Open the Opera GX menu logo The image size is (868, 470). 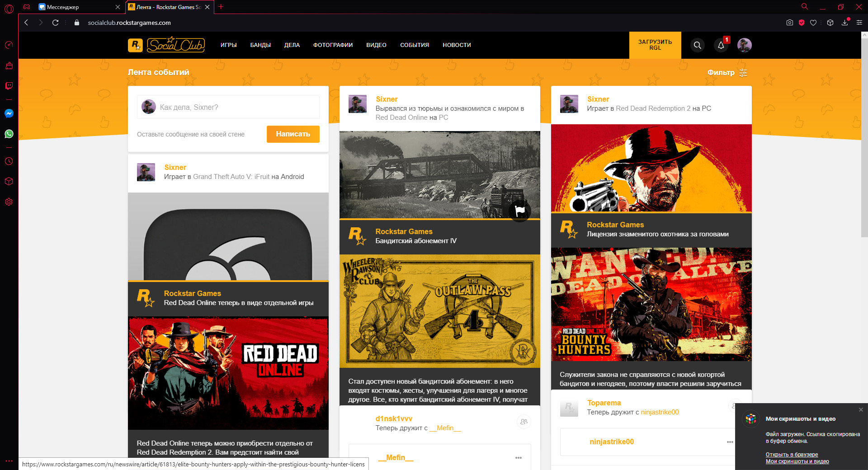[x=9, y=9]
